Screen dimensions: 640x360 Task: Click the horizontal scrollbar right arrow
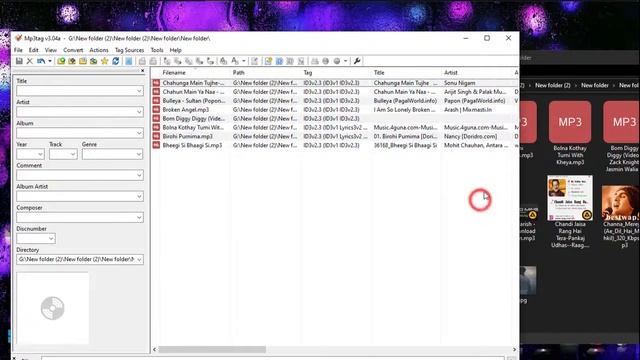(x=514, y=349)
